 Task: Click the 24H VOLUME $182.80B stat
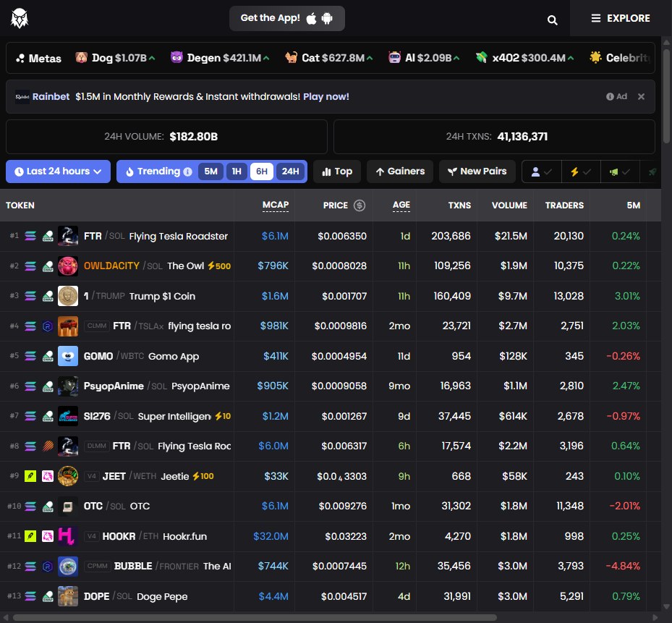[x=166, y=136]
